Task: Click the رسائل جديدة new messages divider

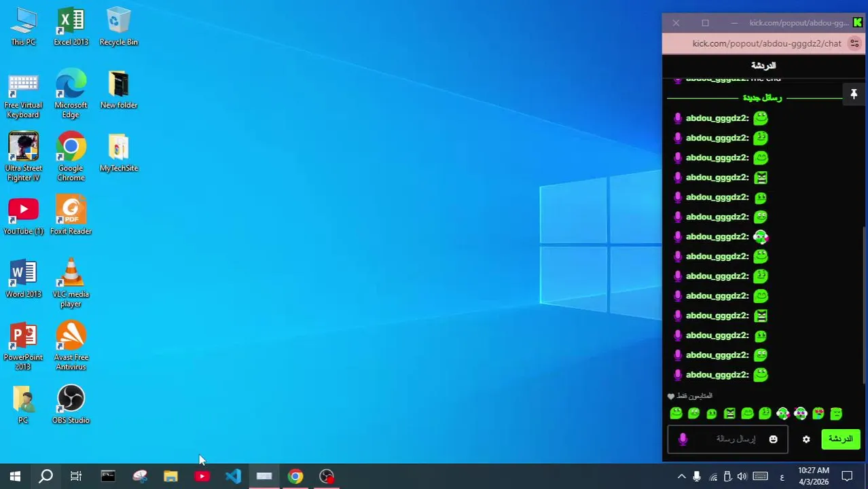Action: [x=762, y=98]
